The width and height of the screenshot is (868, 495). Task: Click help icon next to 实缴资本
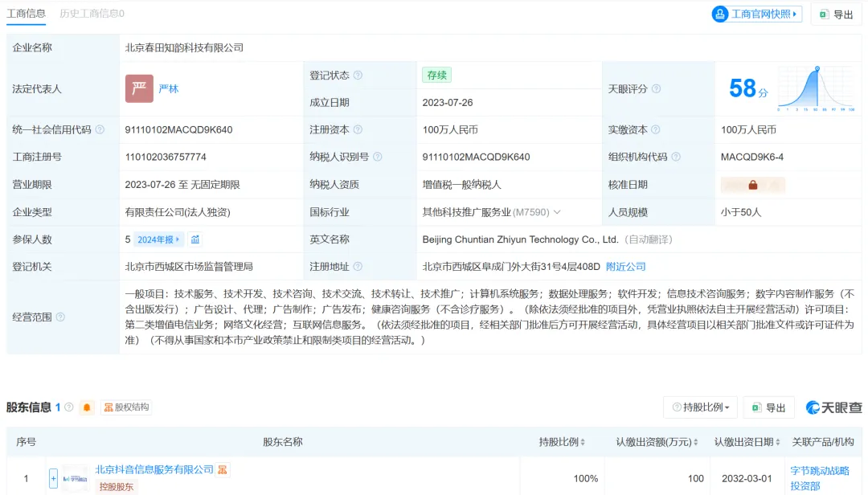pos(656,129)
